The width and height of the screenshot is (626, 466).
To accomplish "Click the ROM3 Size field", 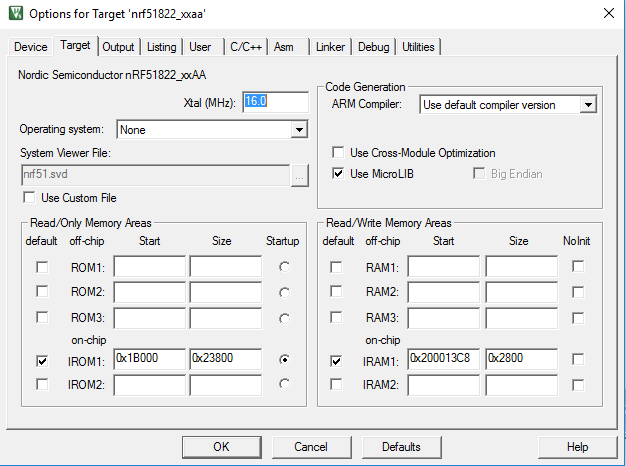I will (226, 318).
